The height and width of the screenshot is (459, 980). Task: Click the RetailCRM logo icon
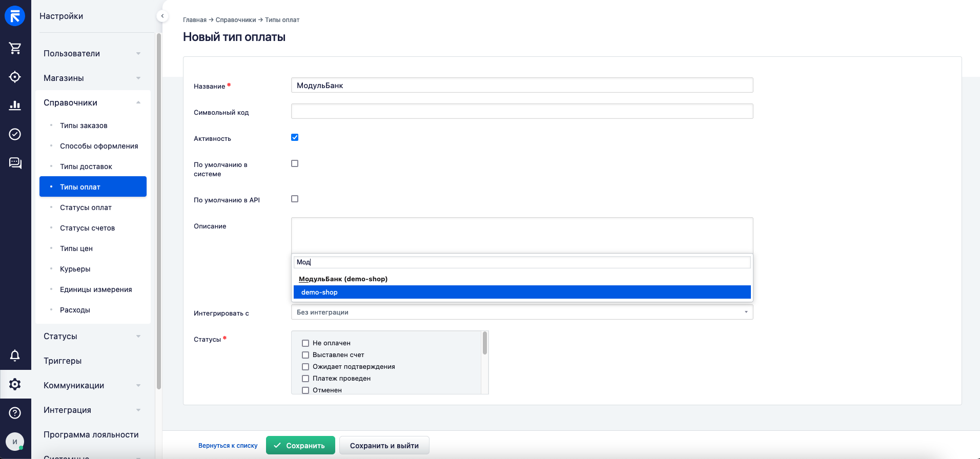coord(15,16)
